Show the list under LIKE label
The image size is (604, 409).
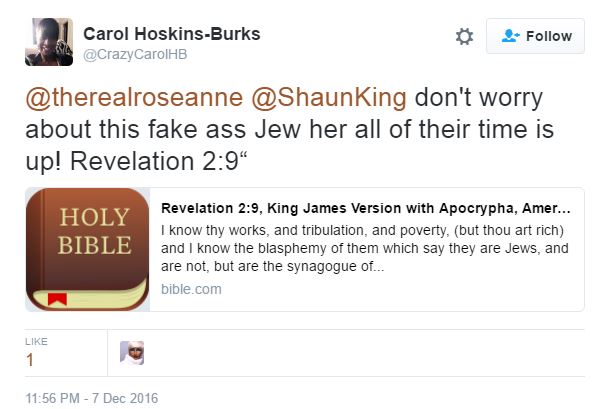click(36, 342)
